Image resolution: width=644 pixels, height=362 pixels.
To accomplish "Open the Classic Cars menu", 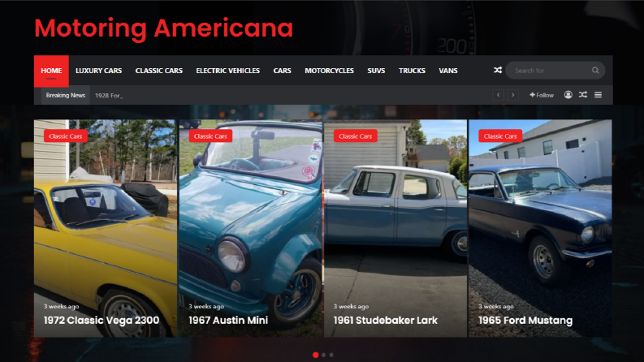I will [159, 71].
